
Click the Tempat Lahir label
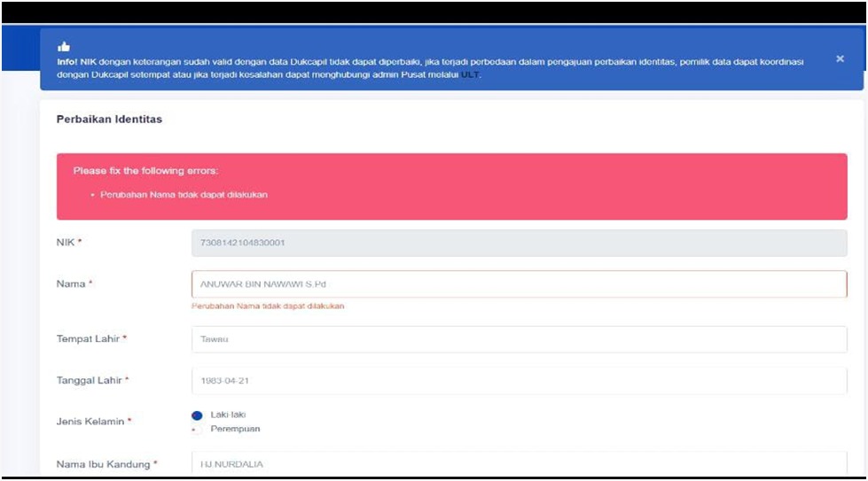(89, 339)
